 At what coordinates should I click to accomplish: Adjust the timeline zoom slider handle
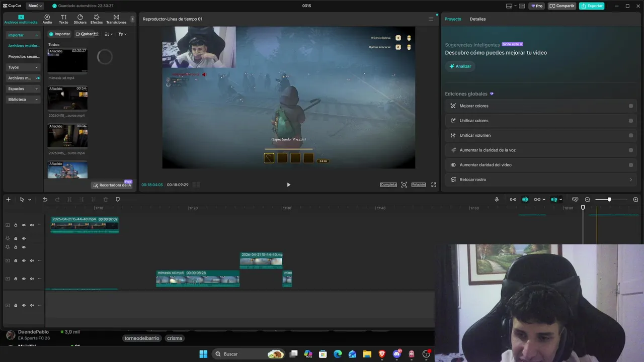[x=609, y=200]
